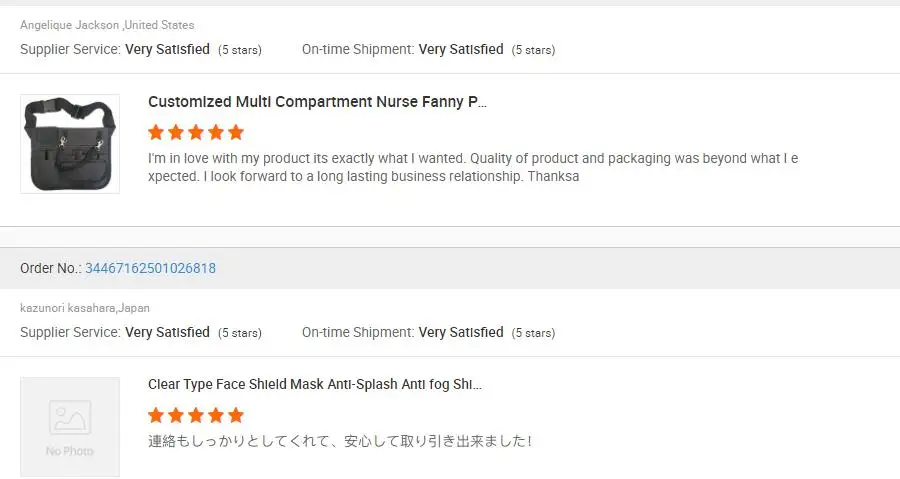900x479 pixels.
Task: Click Angelique's Supplier Service Very Satisfied rating
Action: click(167, 49)
